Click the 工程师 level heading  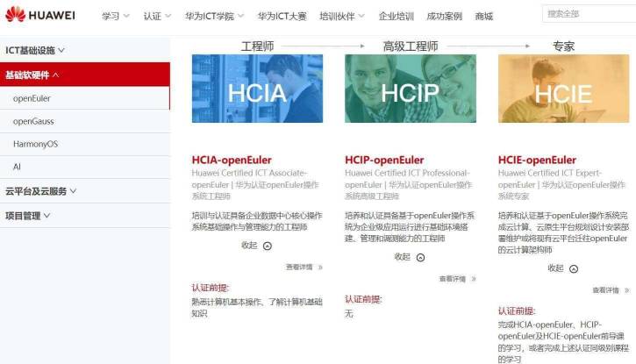[257, 46]
